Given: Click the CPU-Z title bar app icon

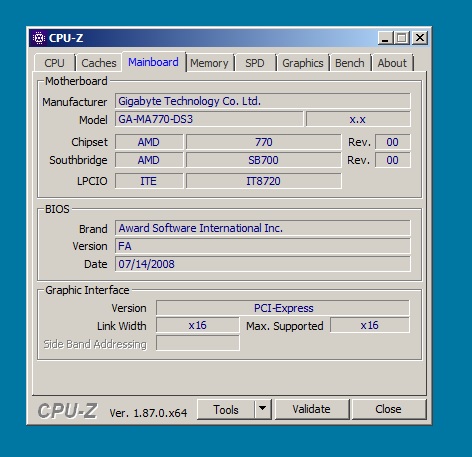Looking at the screenshot, I should point(39,38).
